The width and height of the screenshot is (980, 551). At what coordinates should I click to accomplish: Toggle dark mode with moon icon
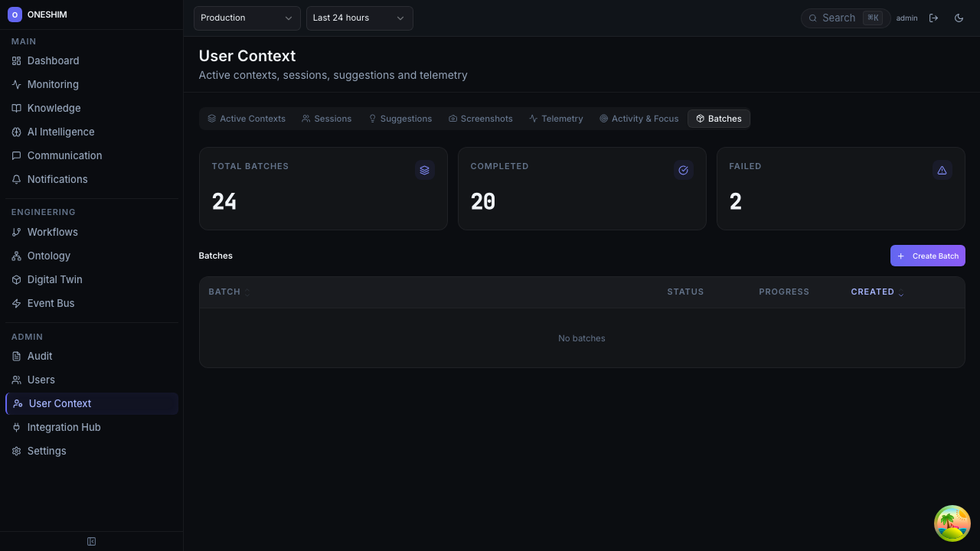click(x=959, y=18)
